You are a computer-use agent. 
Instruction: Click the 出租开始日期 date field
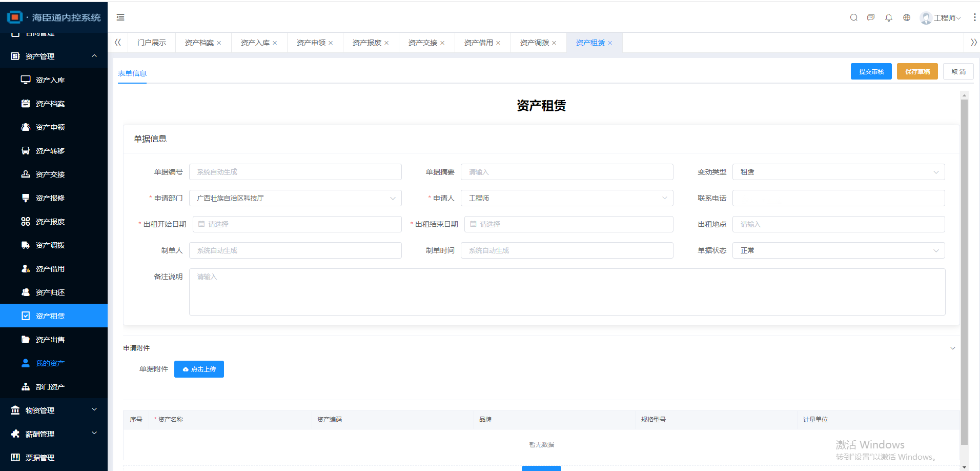click(x=297, y=225)
